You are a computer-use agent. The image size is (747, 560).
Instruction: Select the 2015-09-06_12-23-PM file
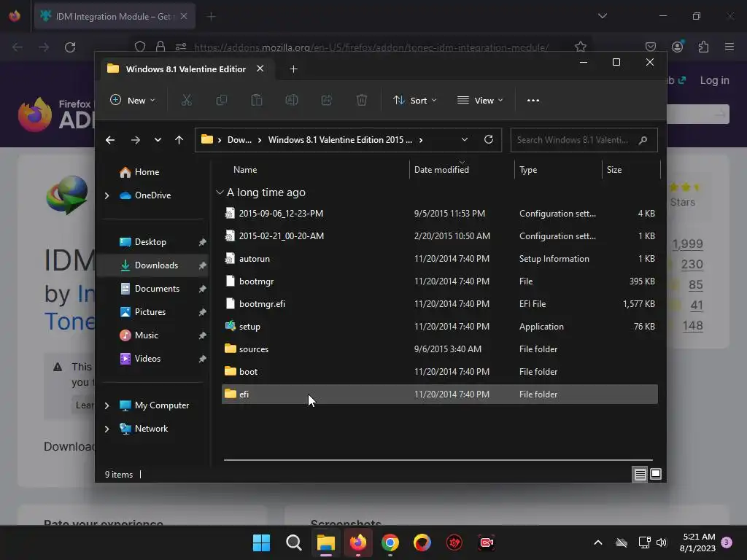click(440, 214)
